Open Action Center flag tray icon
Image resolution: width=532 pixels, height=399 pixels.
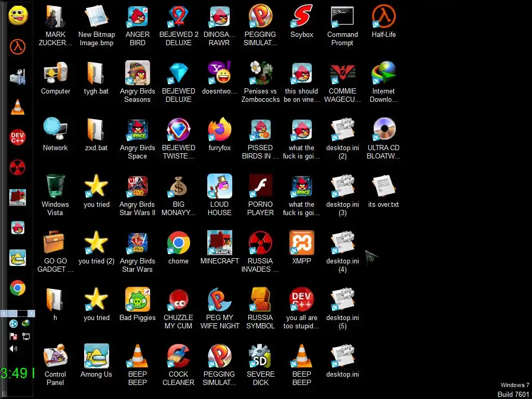click(14, 336)
